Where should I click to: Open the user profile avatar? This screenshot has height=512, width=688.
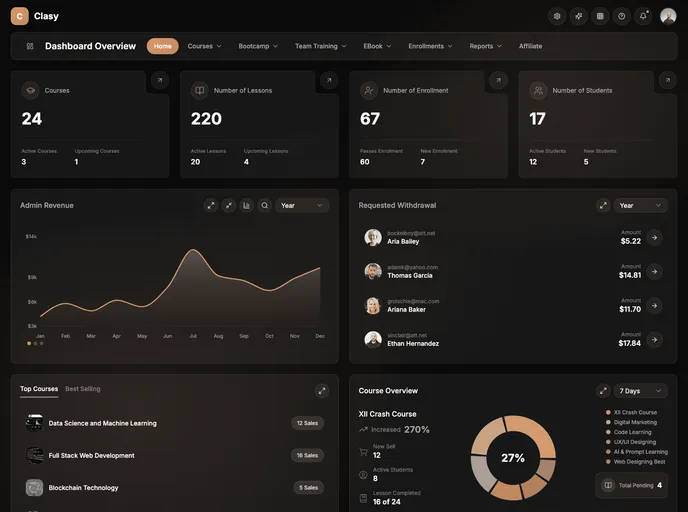668,16
